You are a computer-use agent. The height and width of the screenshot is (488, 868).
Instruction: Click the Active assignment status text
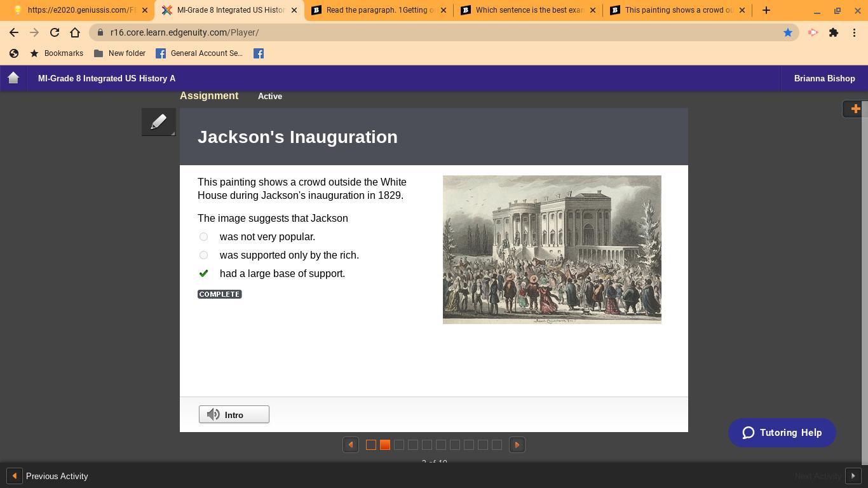pos(270,96)
